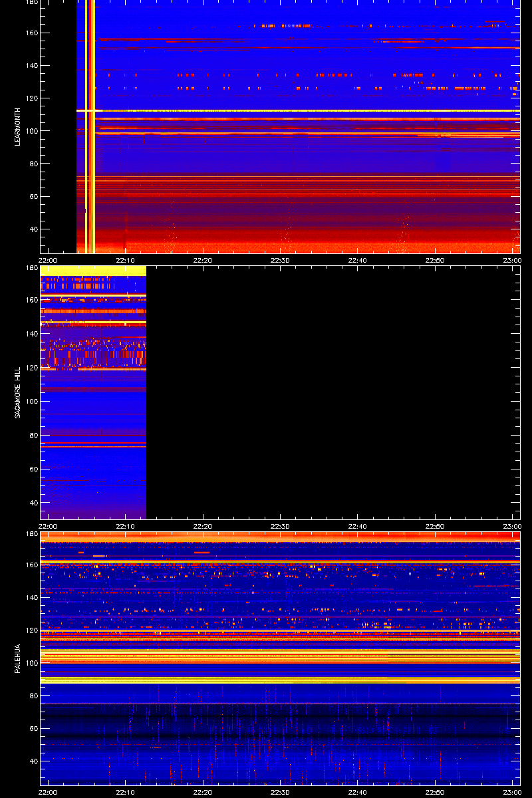The width and height of the screenshot is (532, 798).
Task: Choose 22:00 time label under Palehua plot
Action: pyautogui.click(x=48, y=792)
